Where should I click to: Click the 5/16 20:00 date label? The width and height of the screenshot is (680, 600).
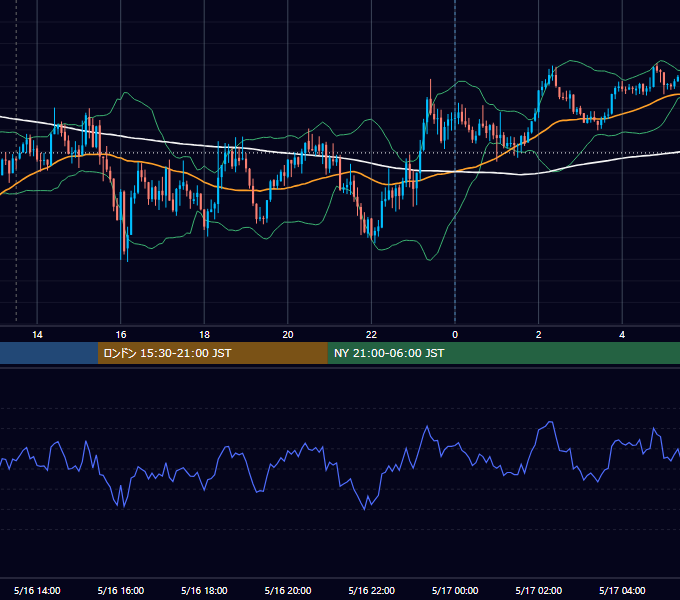tap(288, 590)
